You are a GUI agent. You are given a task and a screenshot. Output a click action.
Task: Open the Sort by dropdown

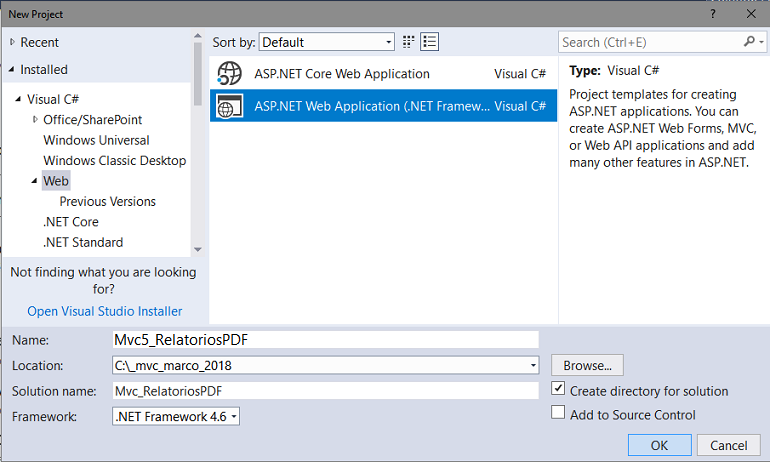tap(387, 42)
